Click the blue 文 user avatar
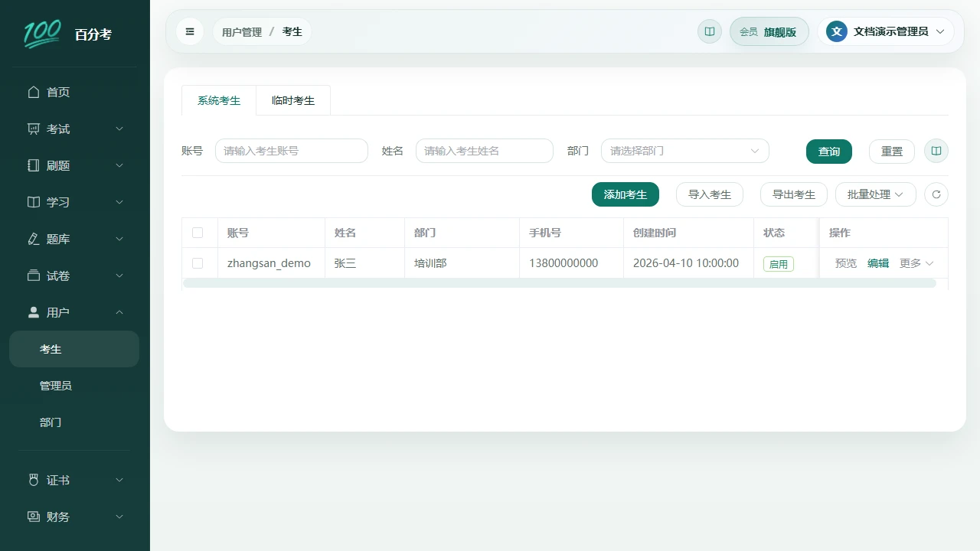980x551 pixels. point(837,31)
